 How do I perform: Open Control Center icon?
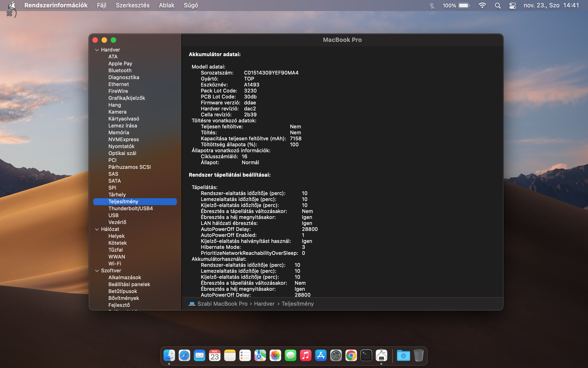(513, 5)
